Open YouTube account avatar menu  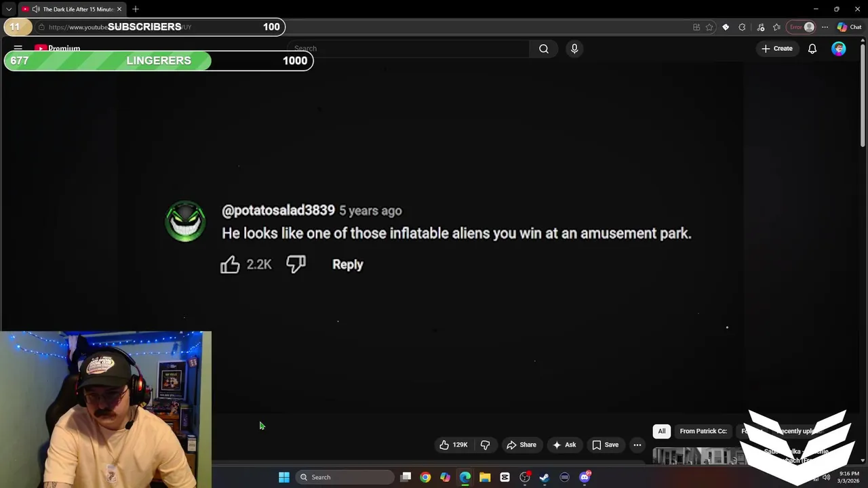pos(839,49)
